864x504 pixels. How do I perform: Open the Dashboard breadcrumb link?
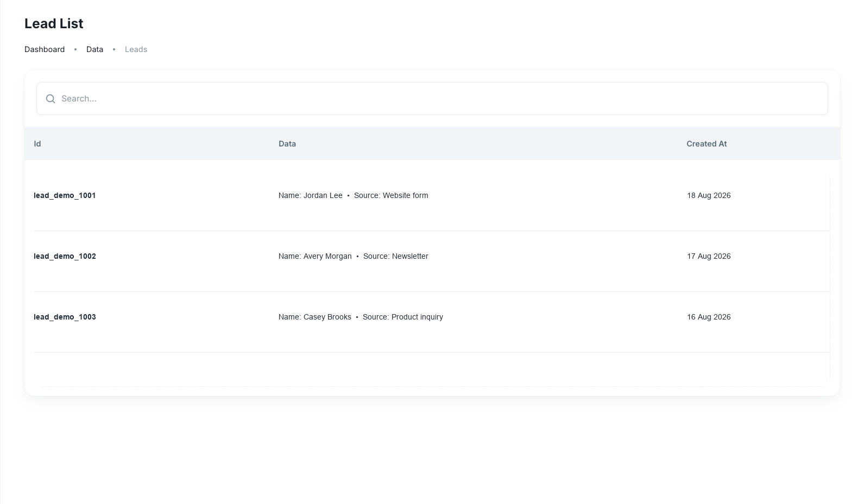click(x=45, y=49)
